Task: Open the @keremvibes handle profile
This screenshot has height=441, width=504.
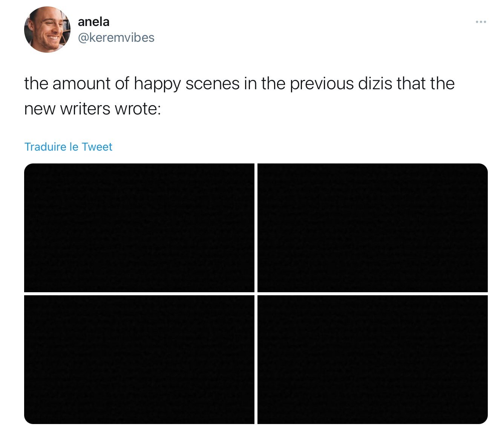Action: click(x=116, y=38)
